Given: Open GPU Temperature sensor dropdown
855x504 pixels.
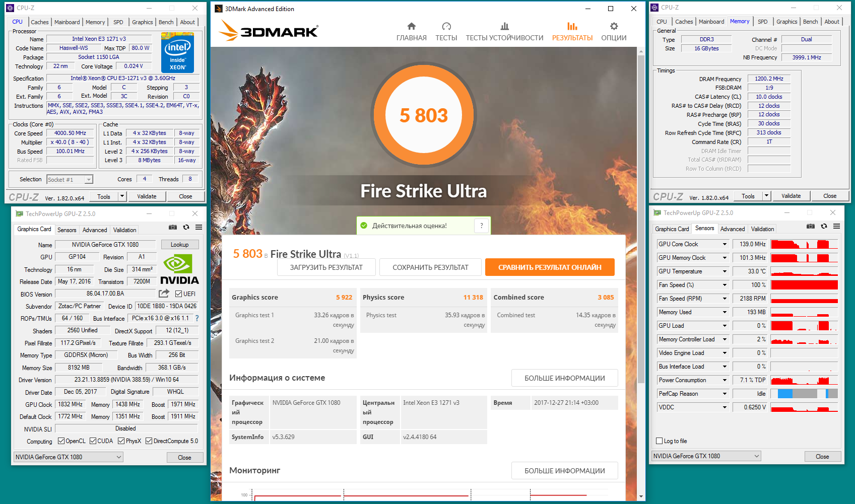Looking at the screenshot, I should pos(725,271).
